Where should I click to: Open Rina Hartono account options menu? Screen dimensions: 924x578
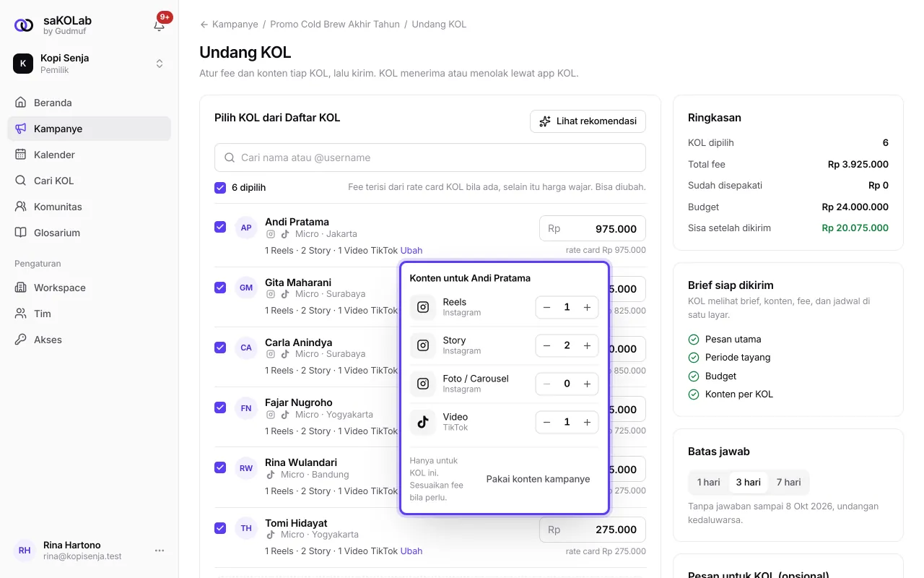pyautogui.click(x=160, y=551)
